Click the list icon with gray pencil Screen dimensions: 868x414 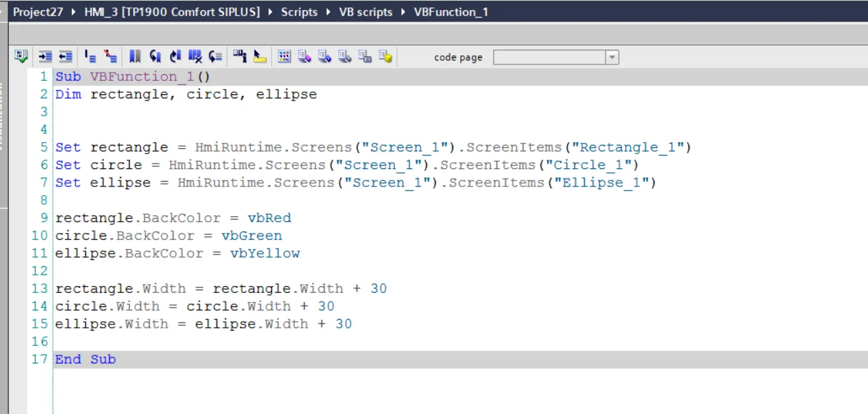tap(345, 57)
